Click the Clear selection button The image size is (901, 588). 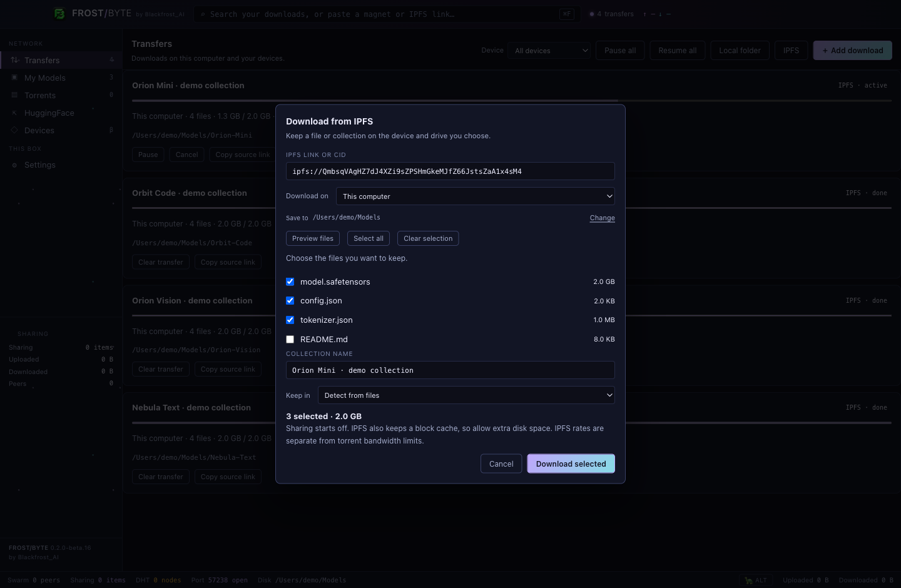pos(428,238)
